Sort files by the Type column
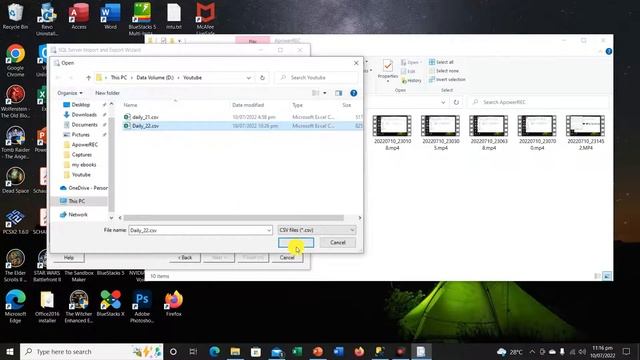 298,105
